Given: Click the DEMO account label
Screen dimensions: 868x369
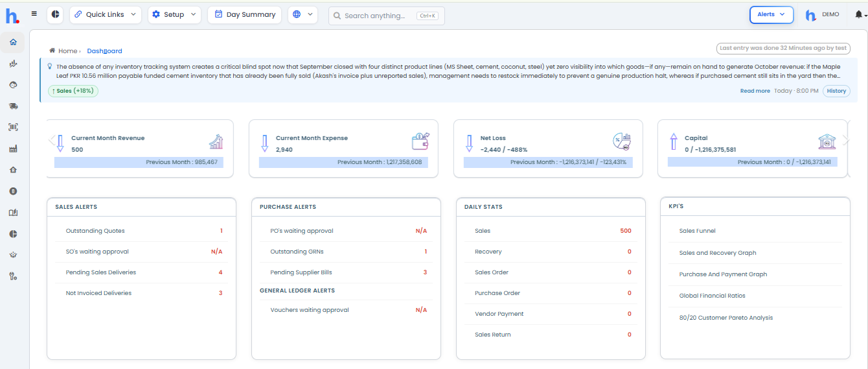Looking at the screenshot, I should pos(830,14).
